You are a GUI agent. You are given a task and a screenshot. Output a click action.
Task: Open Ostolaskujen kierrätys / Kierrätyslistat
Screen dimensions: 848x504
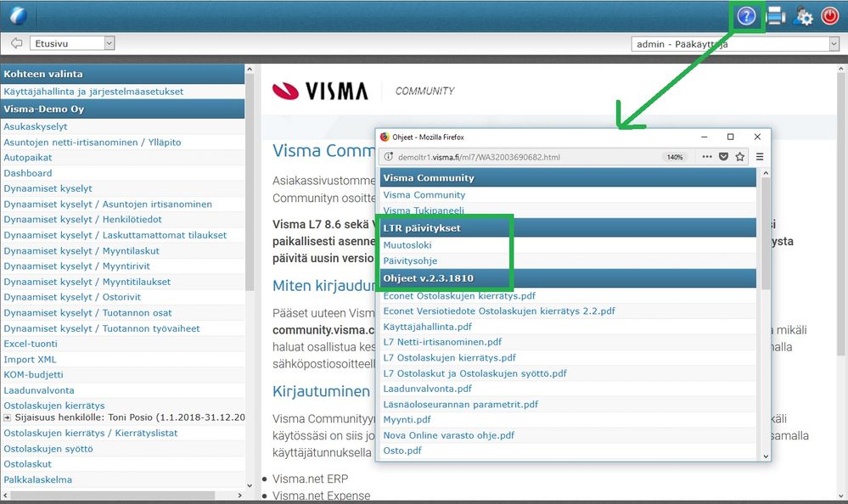pyautogui.click(x=91, y=434)
